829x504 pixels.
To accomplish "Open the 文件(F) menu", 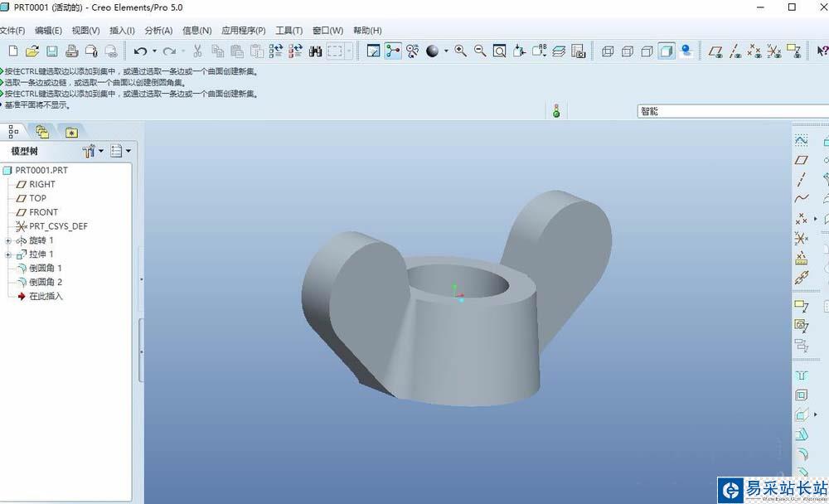I will point(12,31).
